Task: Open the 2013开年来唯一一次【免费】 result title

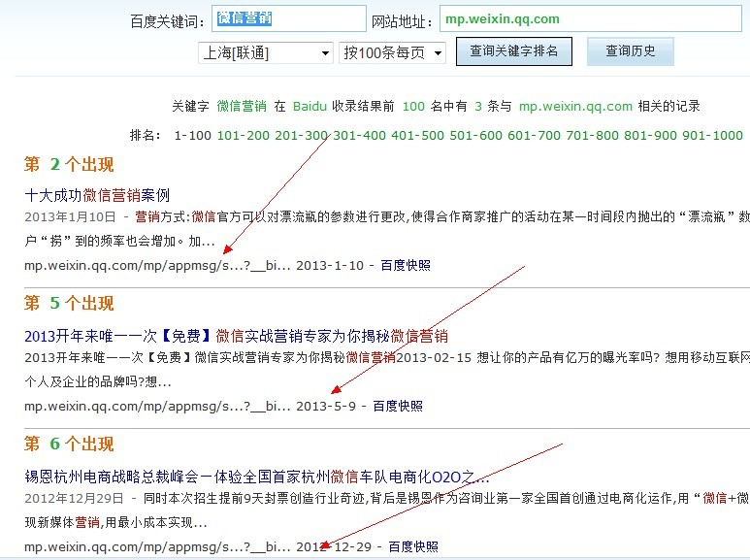Action: click(x=236, y=336)
